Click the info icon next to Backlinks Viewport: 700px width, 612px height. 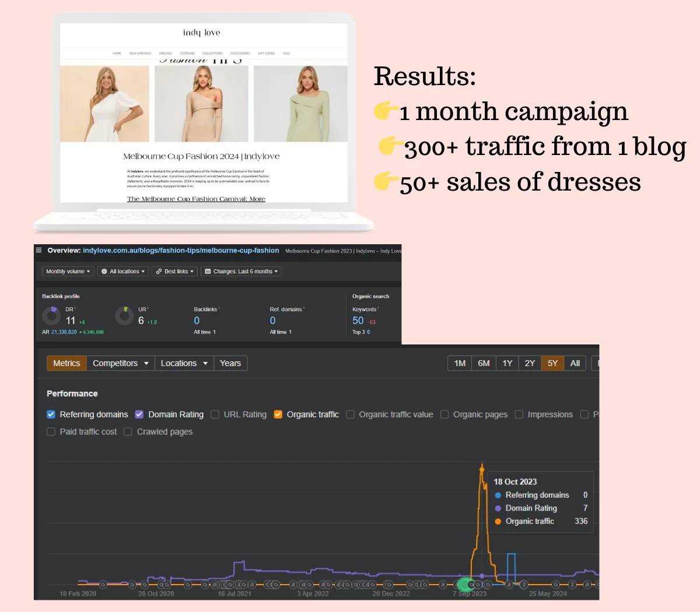click(x=219, y=308)
